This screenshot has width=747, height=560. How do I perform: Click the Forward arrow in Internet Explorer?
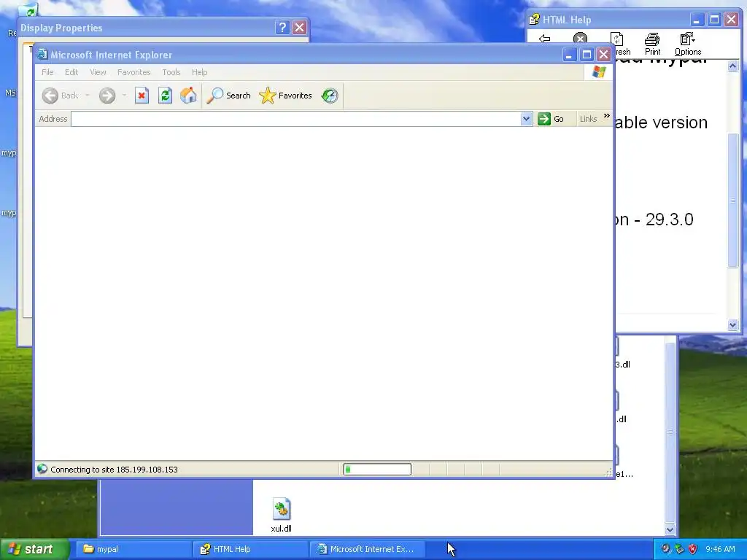tap(107, 96)
